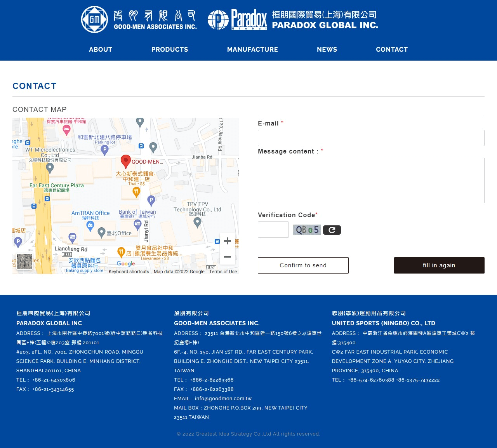
Task: Click bus stop icon next to zoom in button
Action: 217,241
